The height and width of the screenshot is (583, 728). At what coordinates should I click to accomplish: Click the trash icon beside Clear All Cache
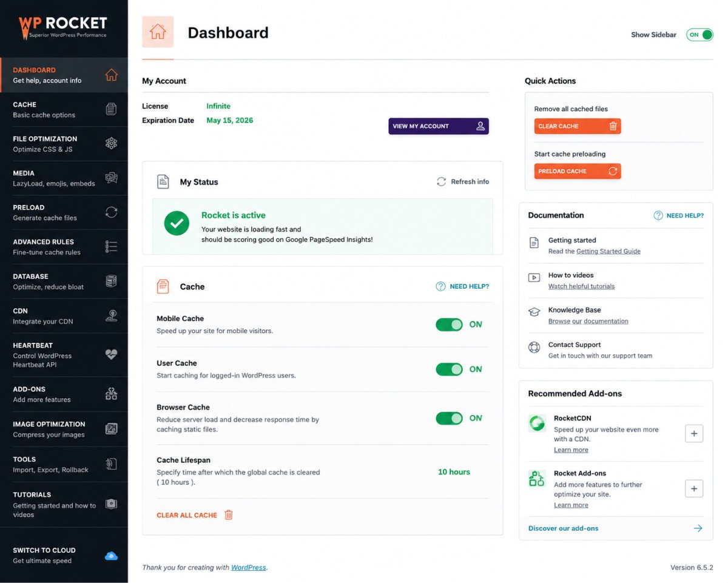229,515
